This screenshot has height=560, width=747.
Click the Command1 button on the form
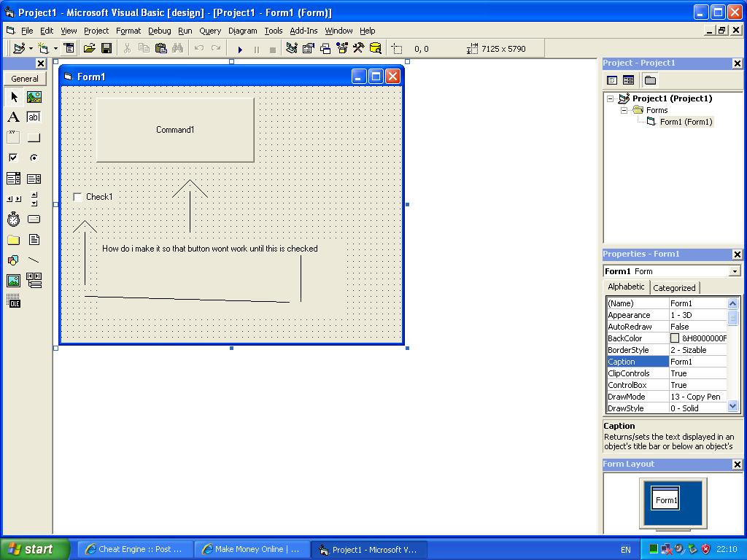(175, 130)
